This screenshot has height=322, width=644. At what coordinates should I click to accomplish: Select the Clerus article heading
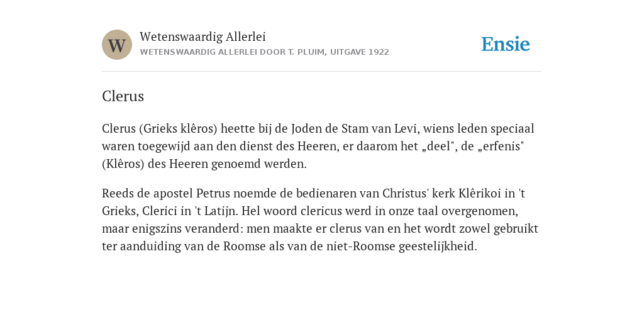[123, 96]
